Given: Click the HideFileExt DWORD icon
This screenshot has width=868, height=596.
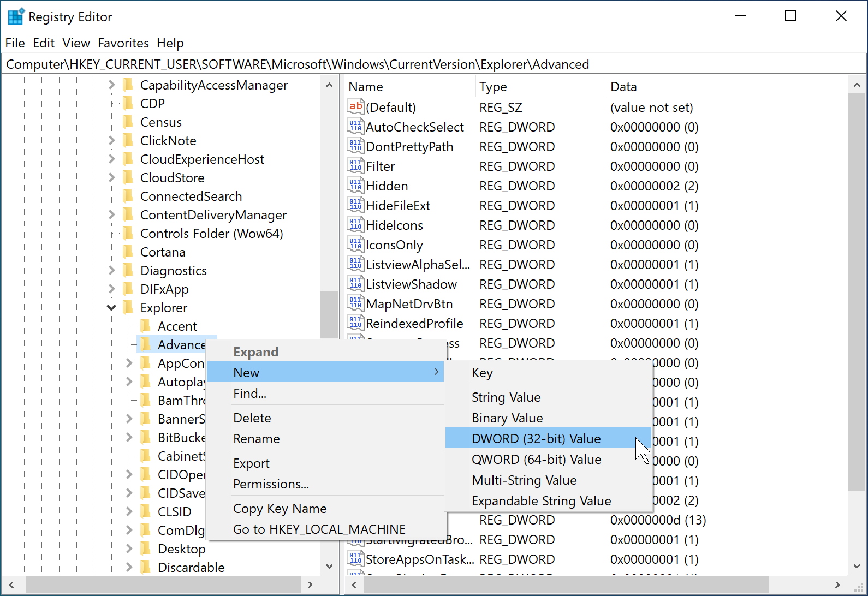Looking at the screenshot, I should click(355, 205).
